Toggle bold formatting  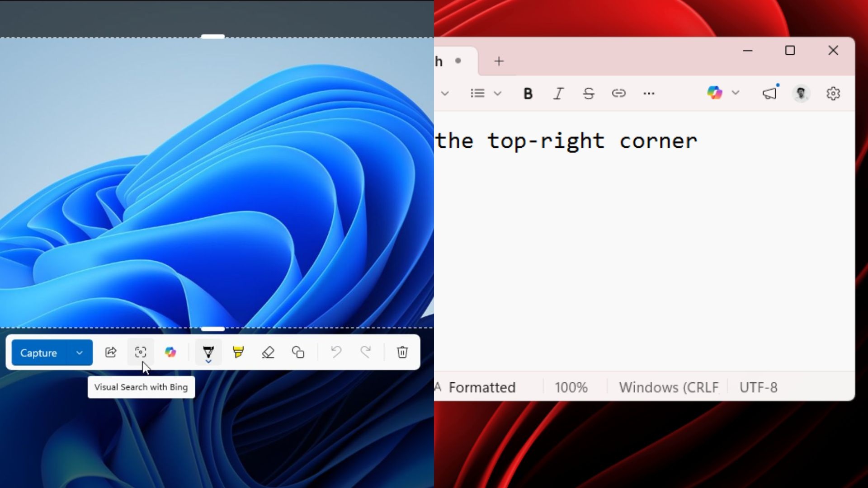click(527, 94)
